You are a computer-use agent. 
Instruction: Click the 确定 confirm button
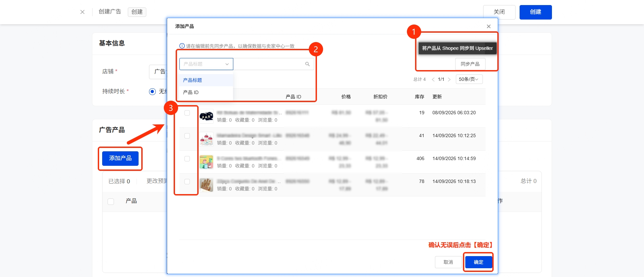(478, 262)
